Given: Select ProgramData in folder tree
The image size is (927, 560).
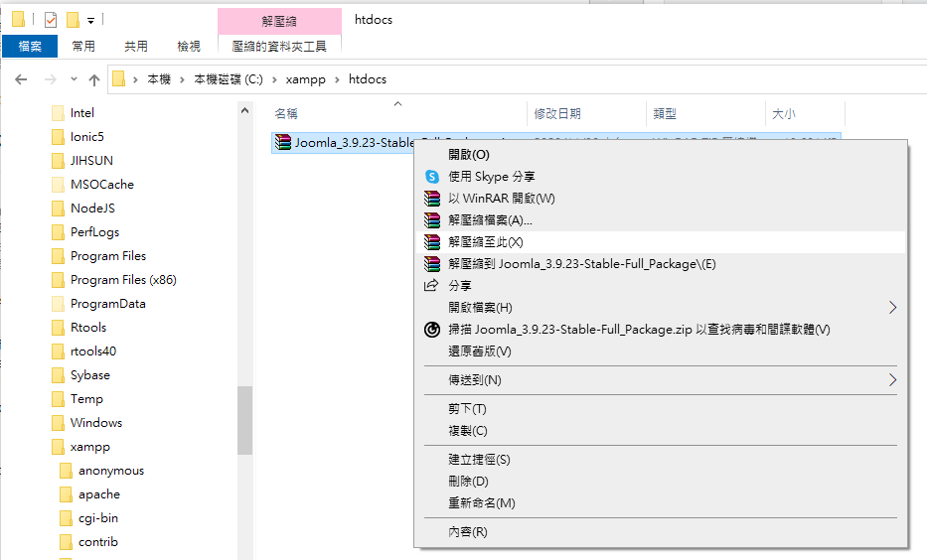Looking at the screenshot, I should 108,304.
